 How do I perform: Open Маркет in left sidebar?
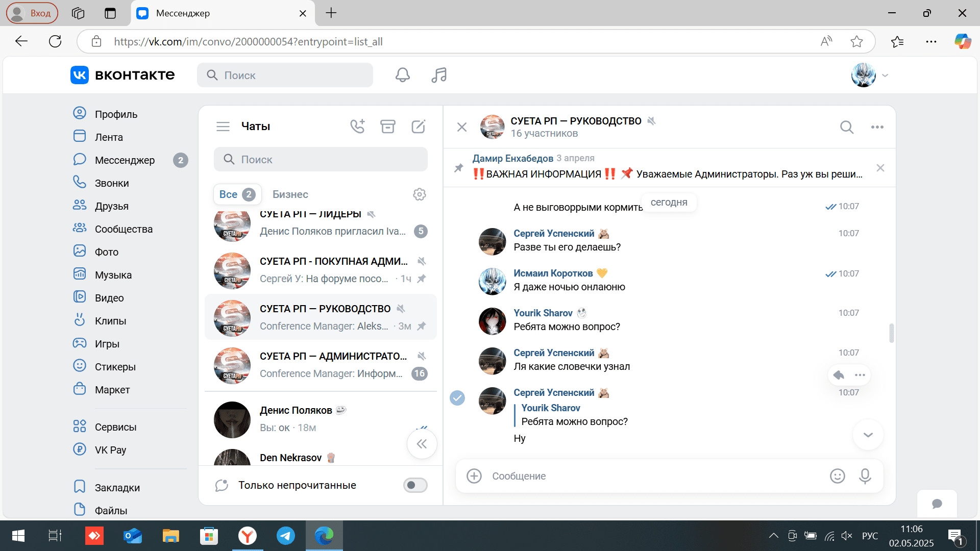pos(112,390)
